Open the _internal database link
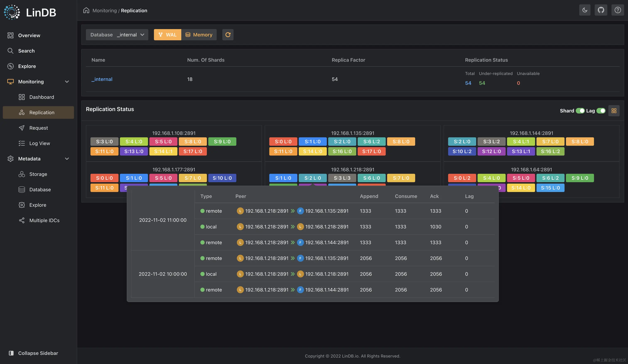 (102, 79)
